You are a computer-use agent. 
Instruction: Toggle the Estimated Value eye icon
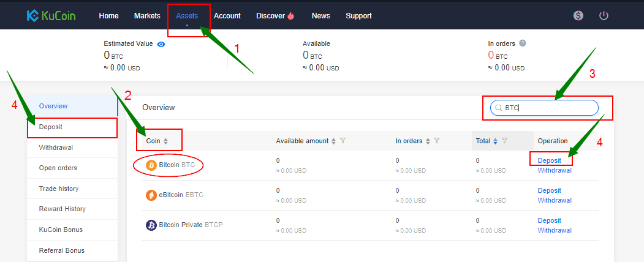pos(161,44)
